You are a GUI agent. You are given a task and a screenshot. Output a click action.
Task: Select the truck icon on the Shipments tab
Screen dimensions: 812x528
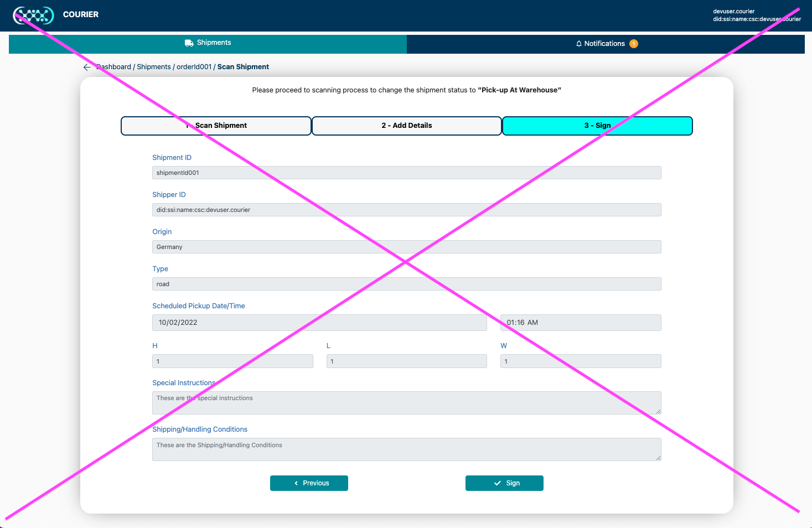pos(189,42)
